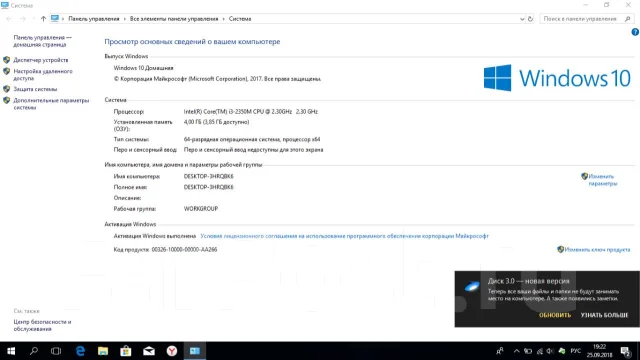640x360 pixels.
Task: Switch input language 'РУС' indicator
Action: point(576,351)
